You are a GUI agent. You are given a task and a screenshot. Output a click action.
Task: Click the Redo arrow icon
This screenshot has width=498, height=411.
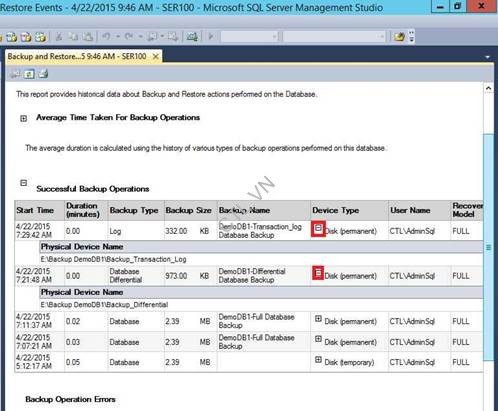(x=129, y=36)
